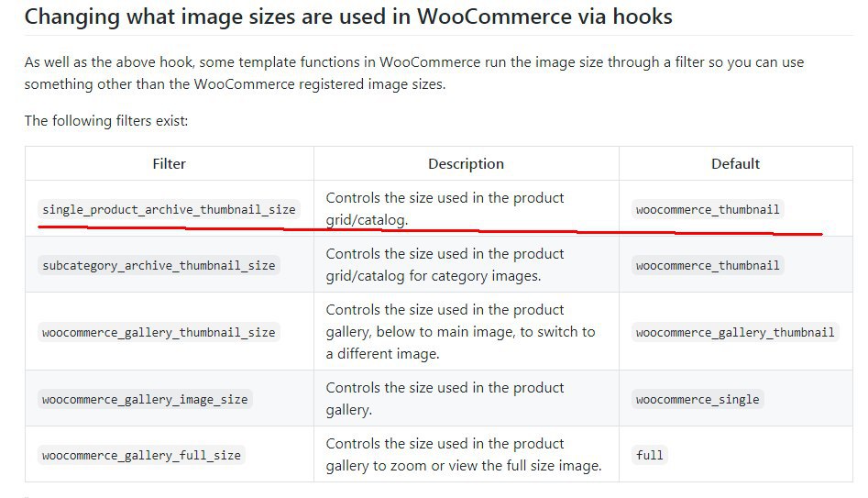Image resolution: width=868 pixels, height=498 pixels.
Task: Click the text "The following filters exist:"
Action: (105, 120)
